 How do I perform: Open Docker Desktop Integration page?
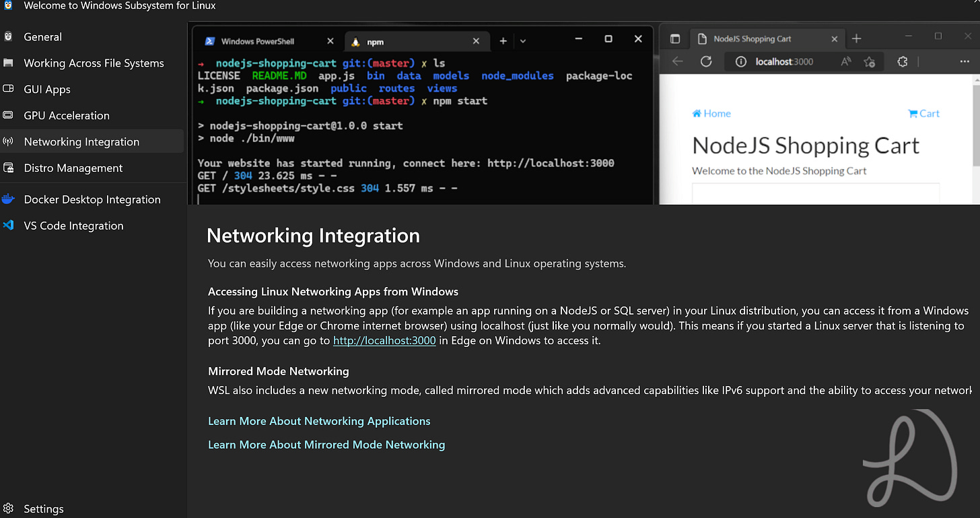coord(92,199)
